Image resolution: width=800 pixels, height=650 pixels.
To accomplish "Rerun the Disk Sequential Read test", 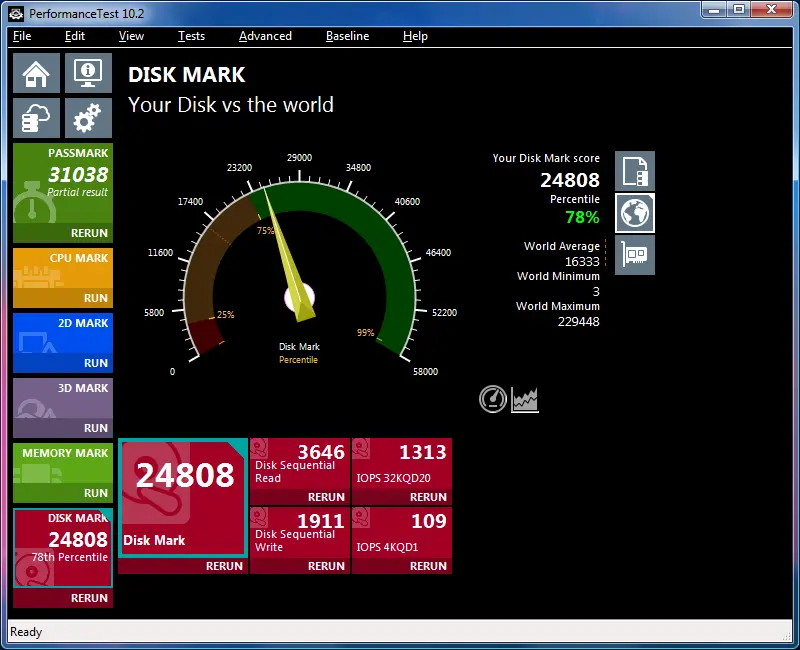I will pos(327,497).
